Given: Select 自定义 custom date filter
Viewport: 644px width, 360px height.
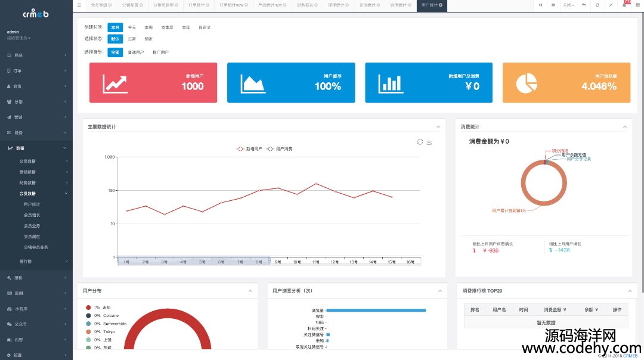Looking at the screenshot, I should [205, 27].
